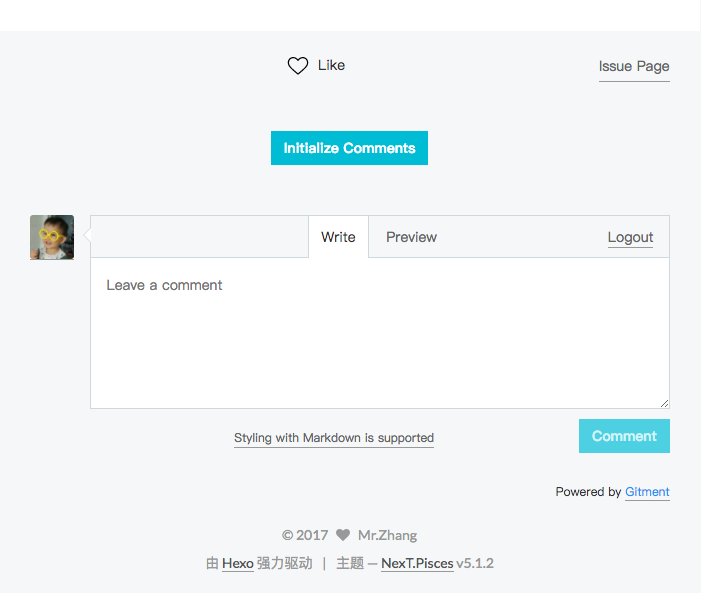
Task: Open the Hexo link in footer
Action: click(238, 563)
